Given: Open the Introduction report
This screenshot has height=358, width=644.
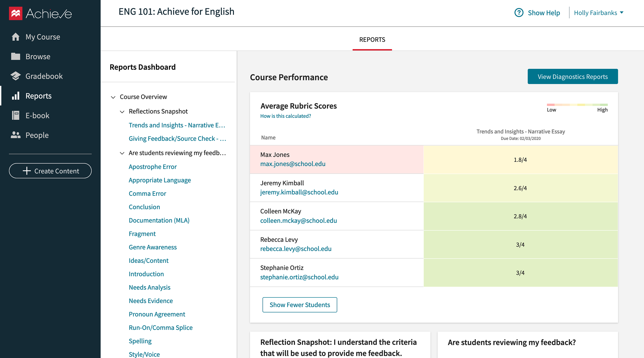Looking at the screenshot, I should [x=146, y=274].
